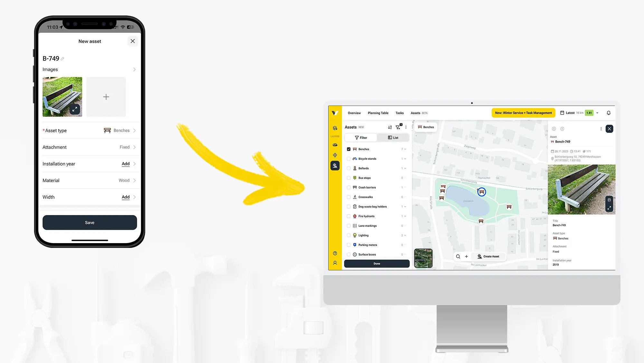Select the sort icon next to Assets NEW
The width and height of the screenshot is (644, 363).
(390, 127)
